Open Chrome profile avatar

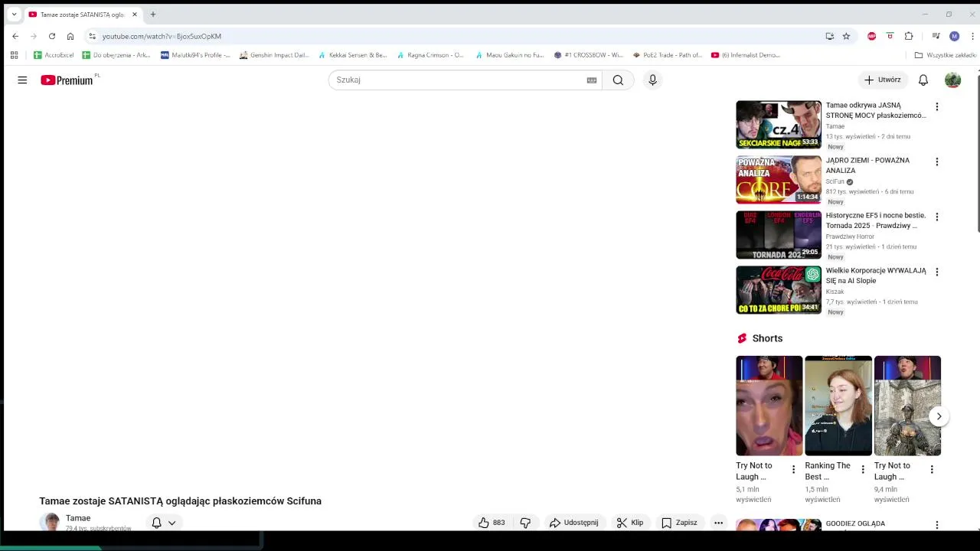click(x=954, y=36)
